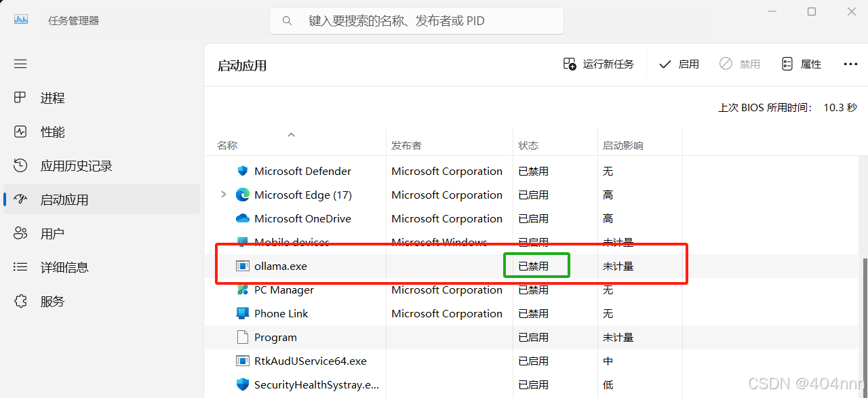Maximize the Task Manager window

tap(812, 12)
